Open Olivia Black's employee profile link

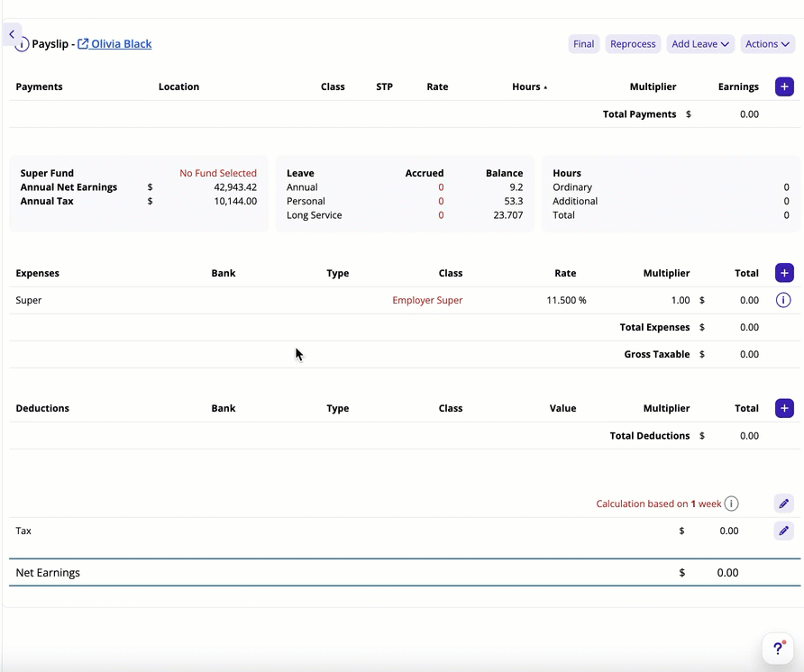pos(121,44)
